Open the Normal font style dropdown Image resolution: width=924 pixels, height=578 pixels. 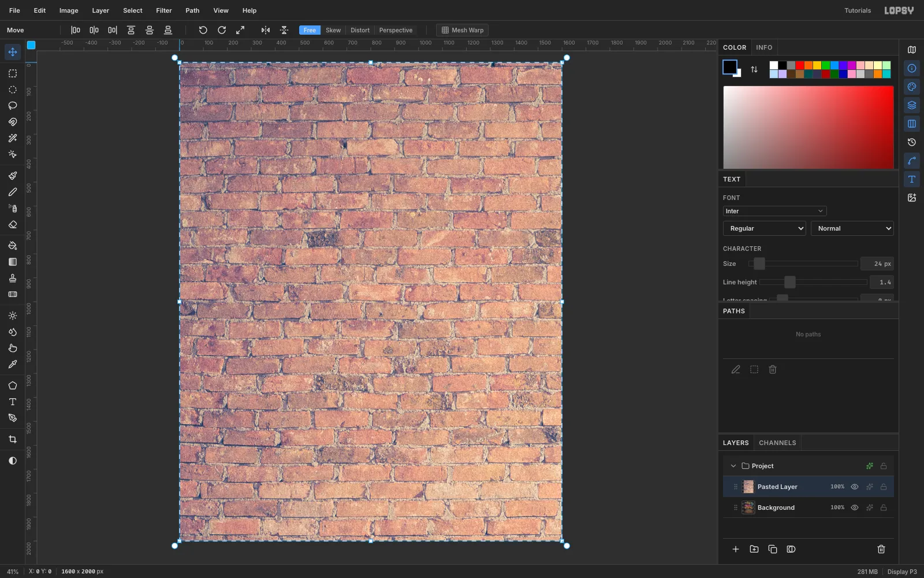(852, 228)
